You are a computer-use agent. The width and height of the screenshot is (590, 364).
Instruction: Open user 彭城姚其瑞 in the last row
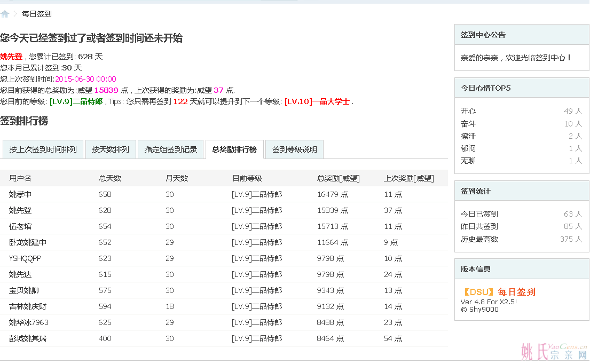28,338
